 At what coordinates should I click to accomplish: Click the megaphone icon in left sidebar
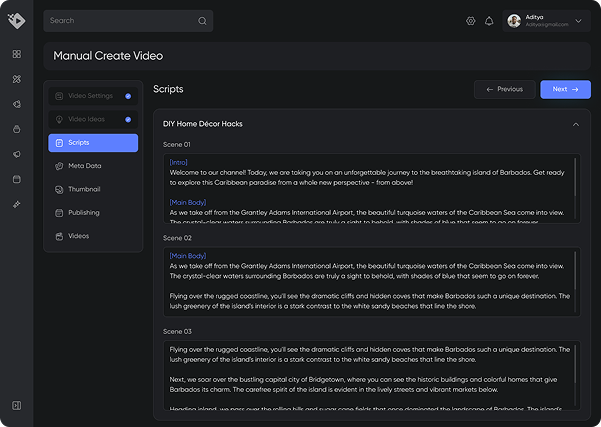point(16,154)
